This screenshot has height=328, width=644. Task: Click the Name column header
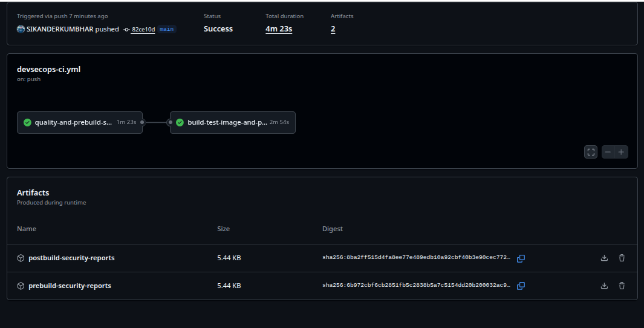click(26, 229)
